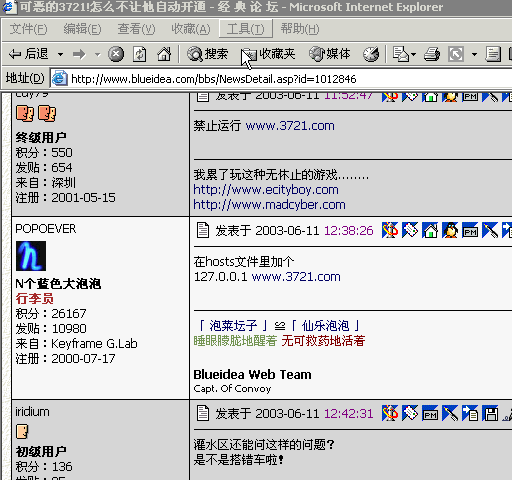
Task: Click POPOEVER's blue avatar image
Action: (x=31, y=256)
